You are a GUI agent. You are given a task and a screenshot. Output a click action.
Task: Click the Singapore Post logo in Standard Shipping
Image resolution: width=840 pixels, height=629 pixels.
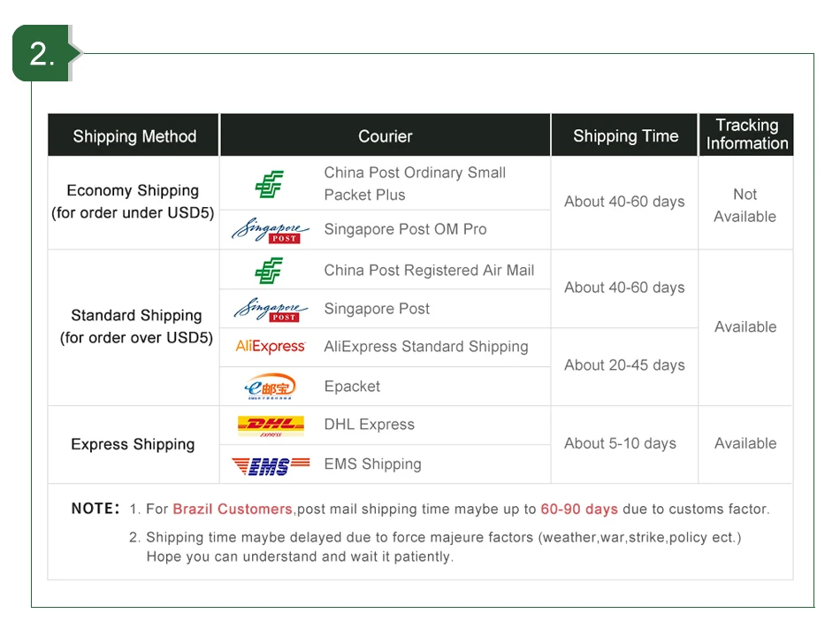271,309
